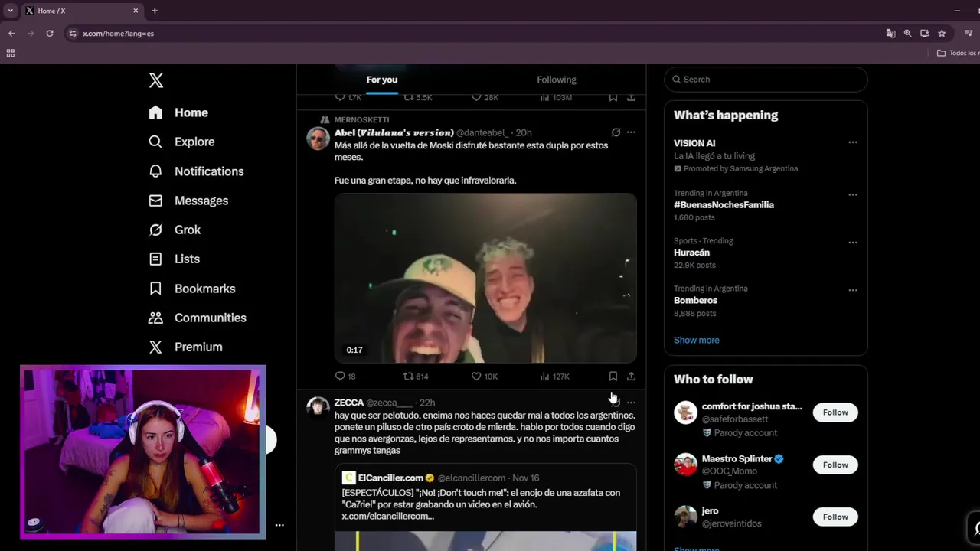Viewport: 980px width, 551px height.
Task: Open account options three-dot menu at bottom left
Action: coord(279,525)
